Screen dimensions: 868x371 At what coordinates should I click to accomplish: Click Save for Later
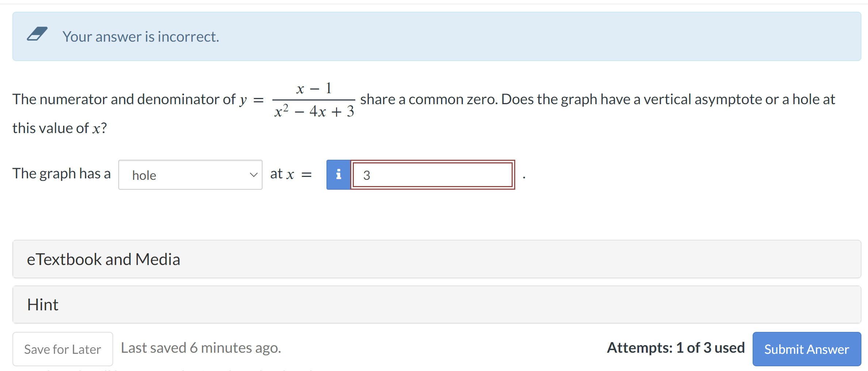(x=62, y=349)
